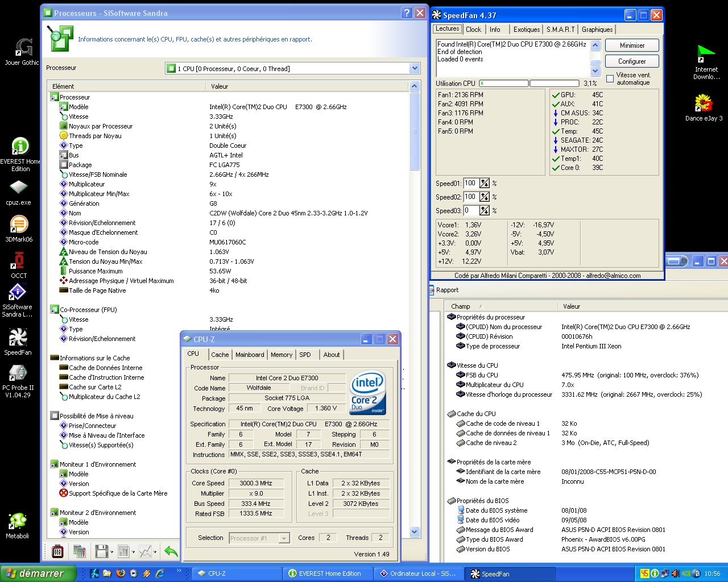
Task: Select the PC Probe II desktop icon
Action: (x=18, y=381)
